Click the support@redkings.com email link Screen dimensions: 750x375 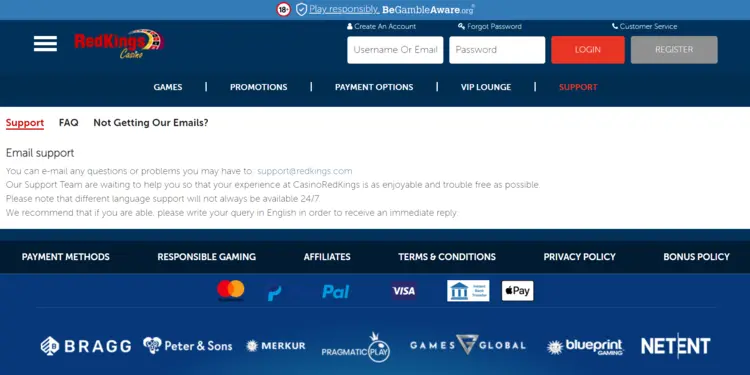305,171
